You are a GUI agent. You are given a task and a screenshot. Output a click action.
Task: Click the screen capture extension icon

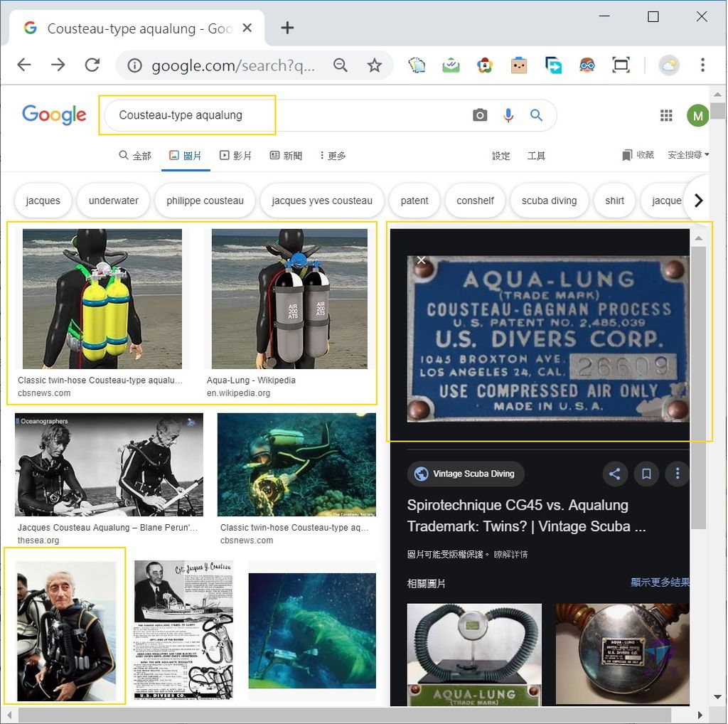621,65
